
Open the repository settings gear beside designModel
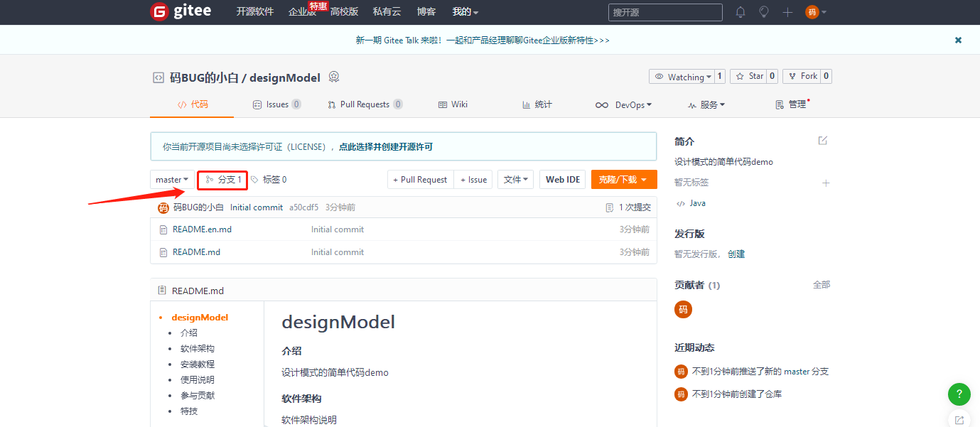[x=334, y=77]
